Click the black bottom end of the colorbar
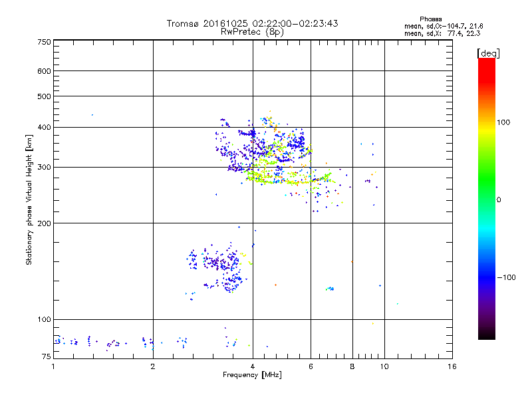532x399 pixels. [x=487, y=334]
